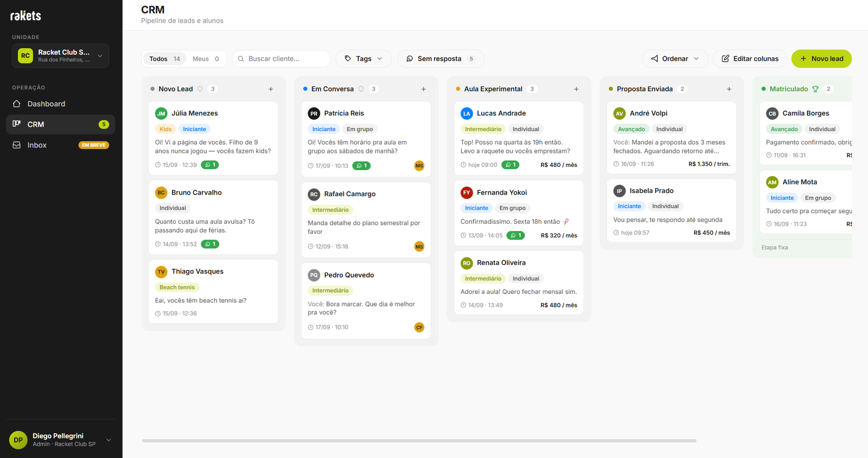Open the Tags filter dropdown
Screen dimensions: 868x458
click(363, 59)
